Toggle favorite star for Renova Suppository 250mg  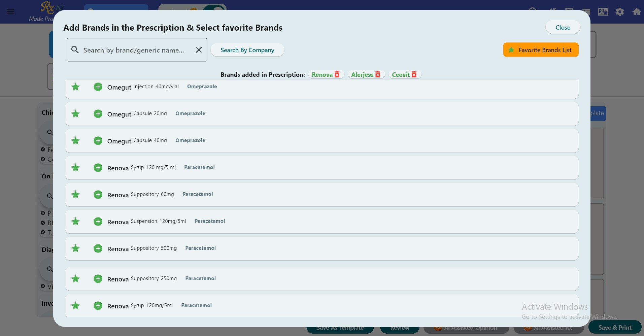pos(76,279)
